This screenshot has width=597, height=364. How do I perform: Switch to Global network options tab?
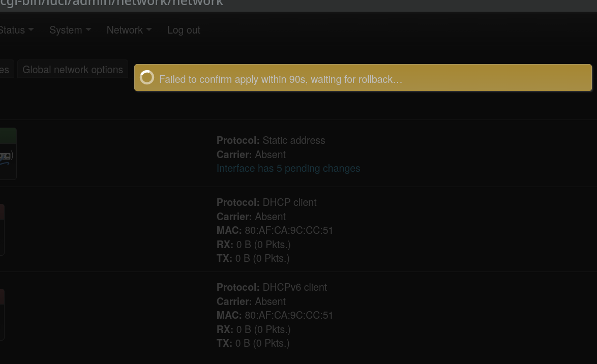coord(73,69)
